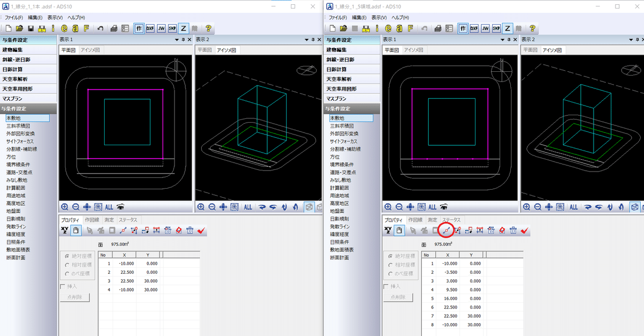Click Save disk icon in left window
This screenshot has width=644, height=336.
tap(31, 28)
